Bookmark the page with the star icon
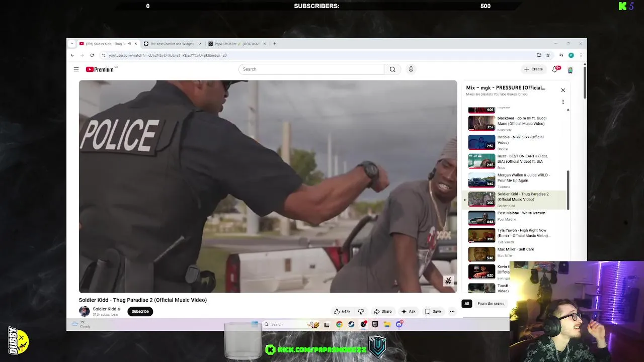The image size is (644, 362). click(548, 55)
